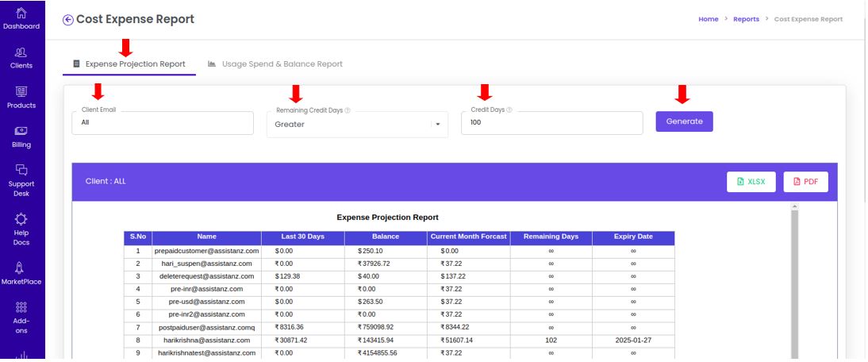The height and width of the screenshot is (362, 868).
Task: Click Remaining Credit Days info icon
Action: pyautogui.click(x=348, y=110)
